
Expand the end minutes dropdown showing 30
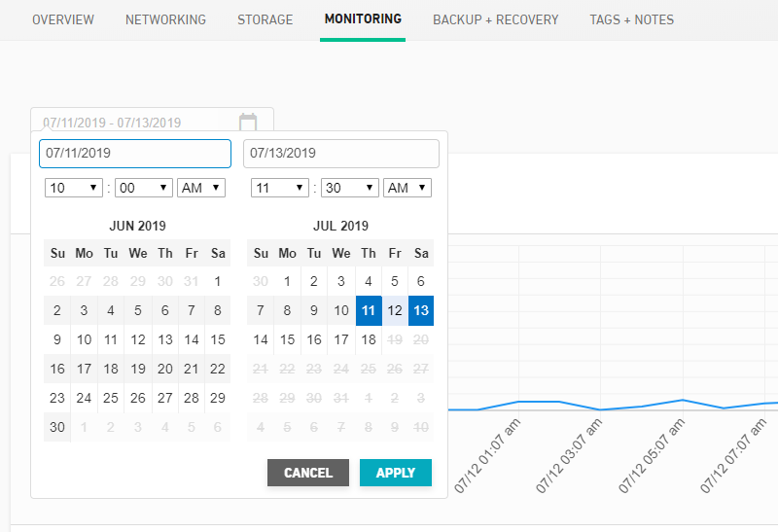[350, 188]
